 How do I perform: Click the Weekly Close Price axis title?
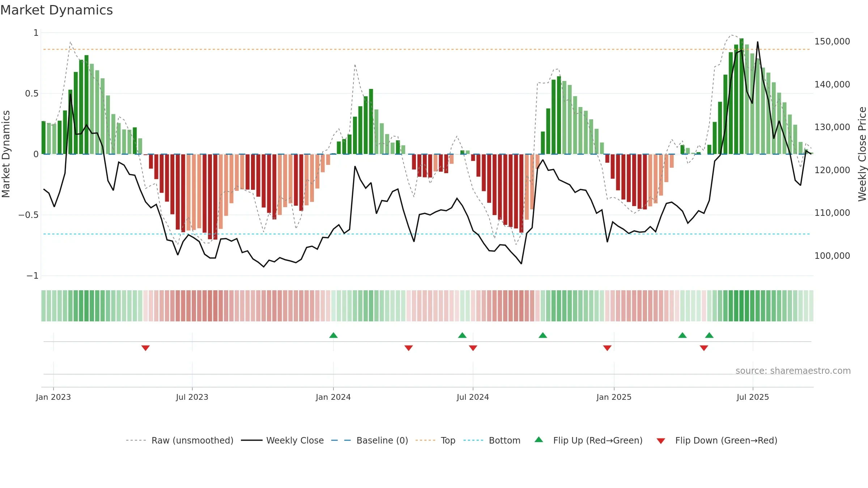pos(862,154)
